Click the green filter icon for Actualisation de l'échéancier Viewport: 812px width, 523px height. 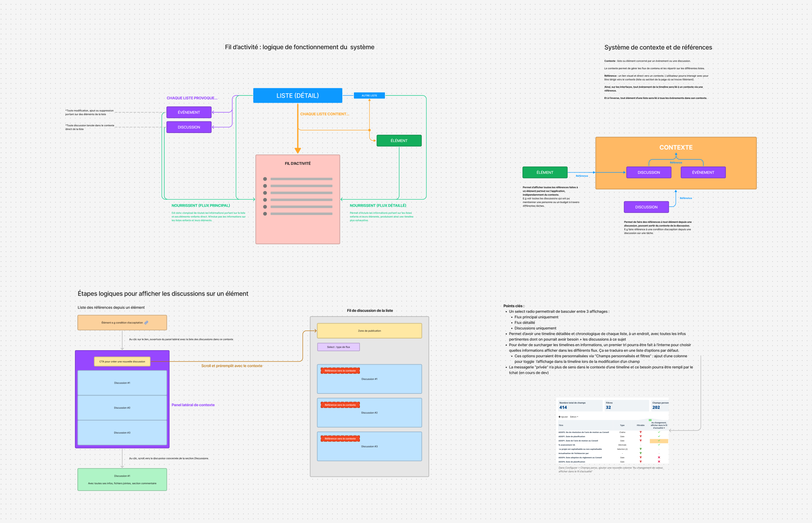click(640, 453)
